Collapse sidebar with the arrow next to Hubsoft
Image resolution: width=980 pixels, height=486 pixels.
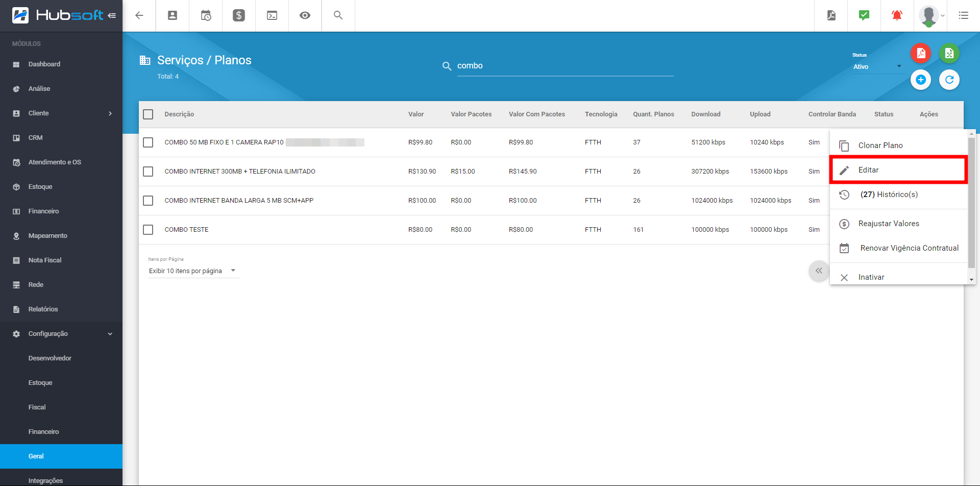112,15
